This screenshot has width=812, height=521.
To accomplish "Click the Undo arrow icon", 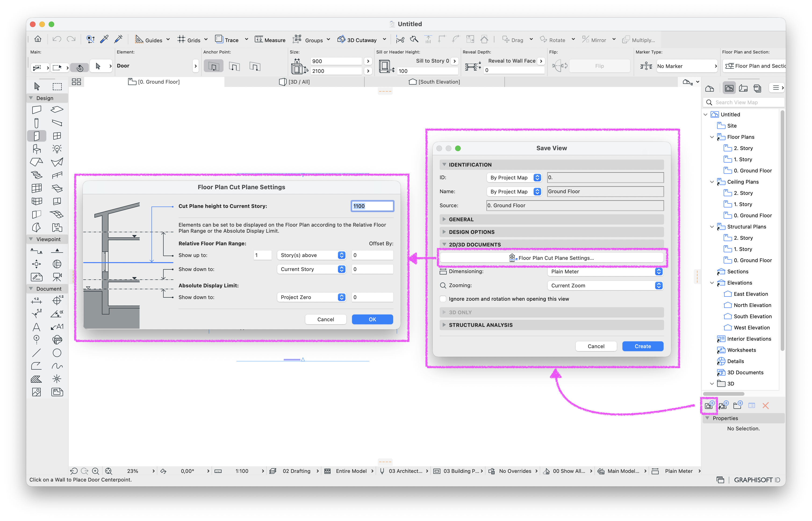I will click(x=57, y=39).
